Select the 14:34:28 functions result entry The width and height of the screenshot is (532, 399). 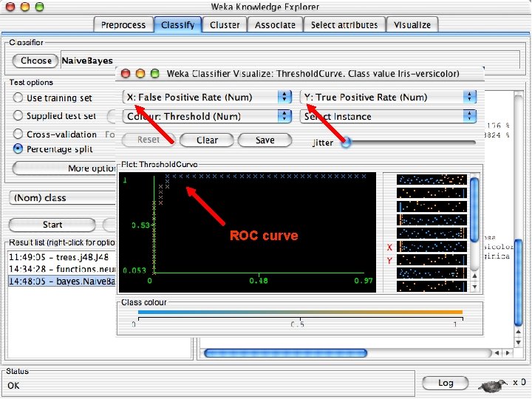(62, 269)
